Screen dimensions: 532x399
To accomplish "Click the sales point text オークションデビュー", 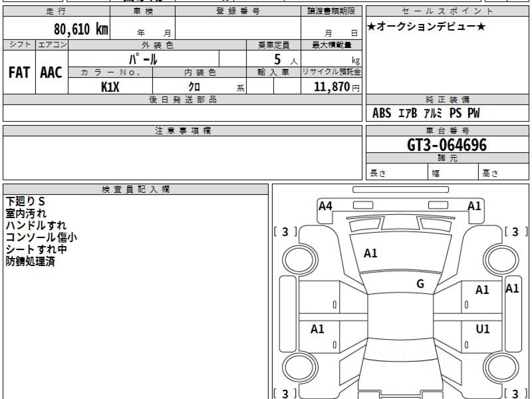I will pyautogui.click(x=427, y=27).
